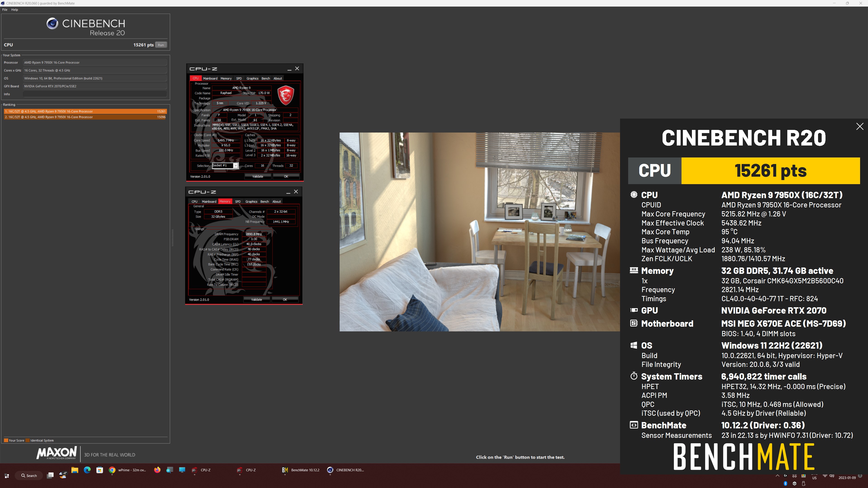
Task: Open the Windows Start menu
Action: [7, 476]
